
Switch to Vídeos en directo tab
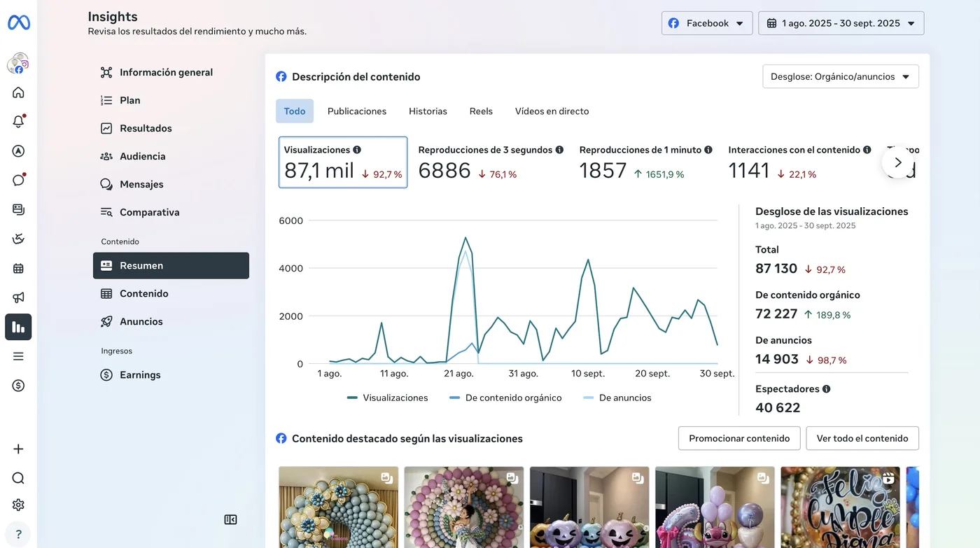coord(552,111)
